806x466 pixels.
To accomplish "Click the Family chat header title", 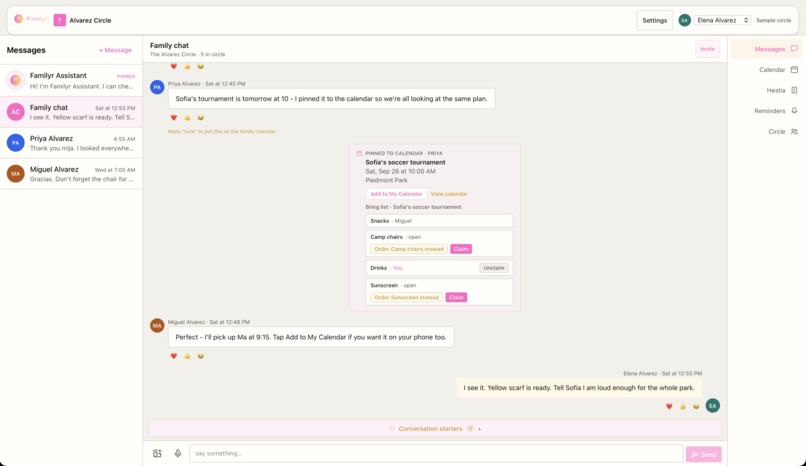I will tap(169, 45).
